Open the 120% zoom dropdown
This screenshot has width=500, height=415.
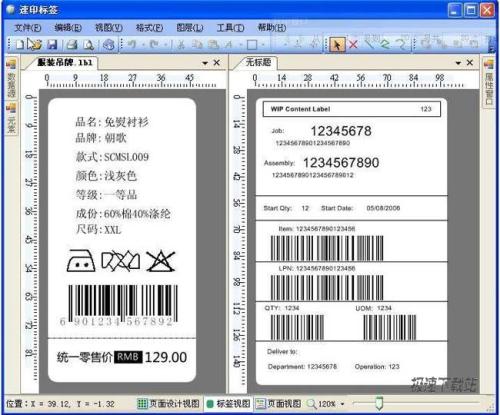(342, 404)
